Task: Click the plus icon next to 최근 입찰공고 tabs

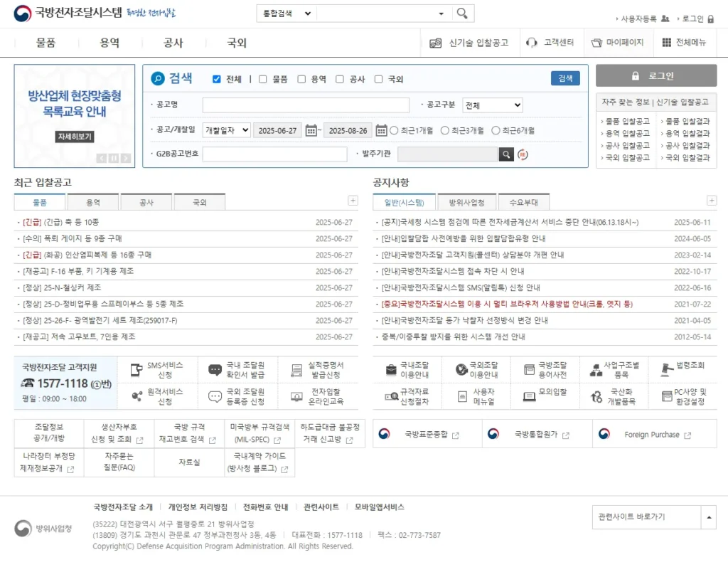Action: 353,201
